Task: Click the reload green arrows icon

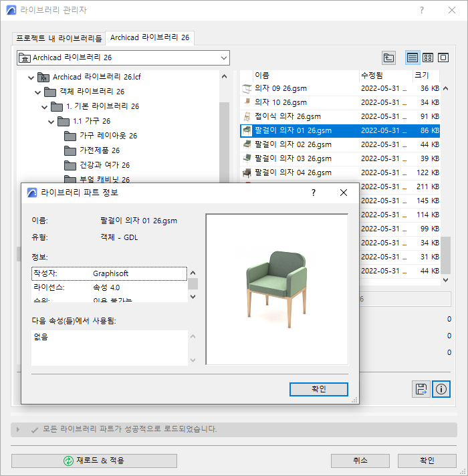Action: [69, 461]
